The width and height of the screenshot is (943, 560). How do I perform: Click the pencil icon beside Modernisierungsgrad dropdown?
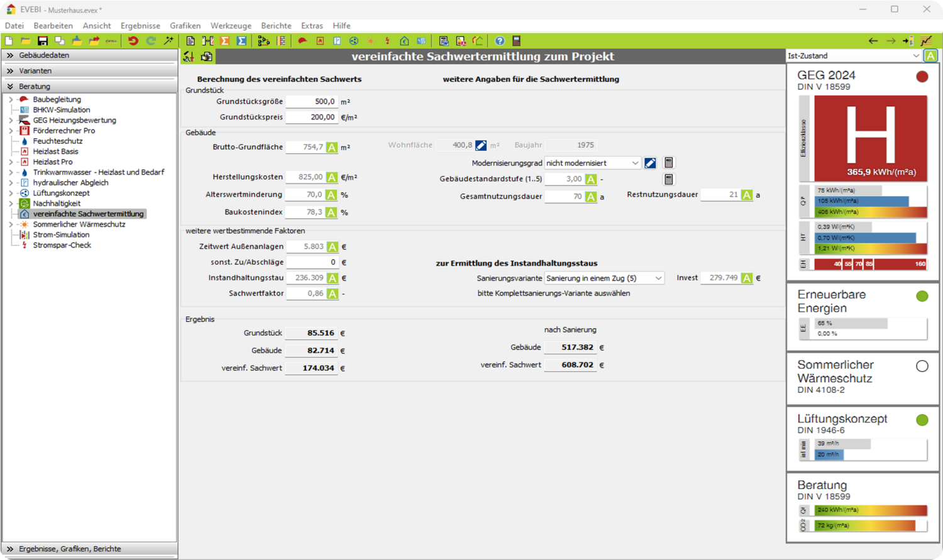pos(650,163)
